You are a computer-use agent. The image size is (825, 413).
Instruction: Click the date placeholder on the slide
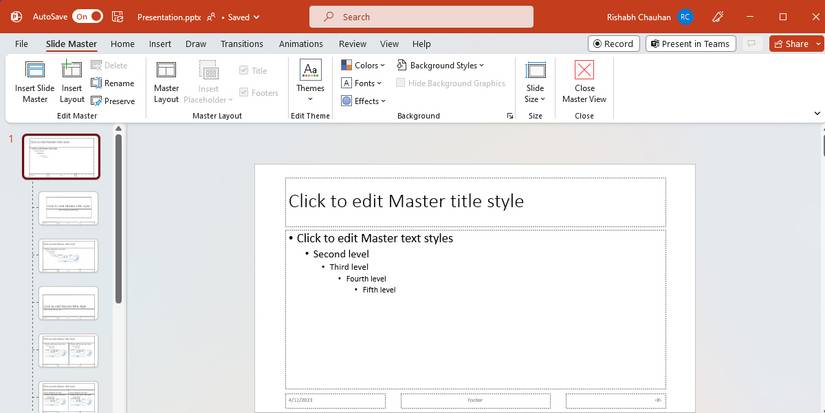coord(335,400)
